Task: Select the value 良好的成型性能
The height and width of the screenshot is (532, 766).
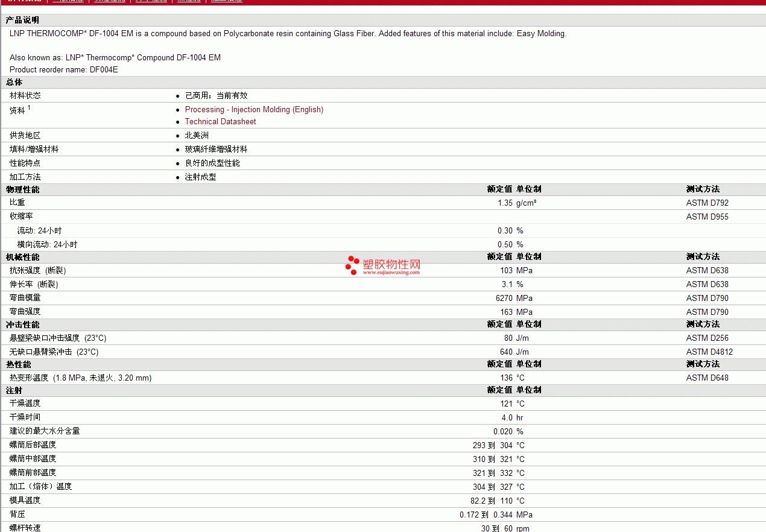Action: pyautogui.click(x=212, y=163)
